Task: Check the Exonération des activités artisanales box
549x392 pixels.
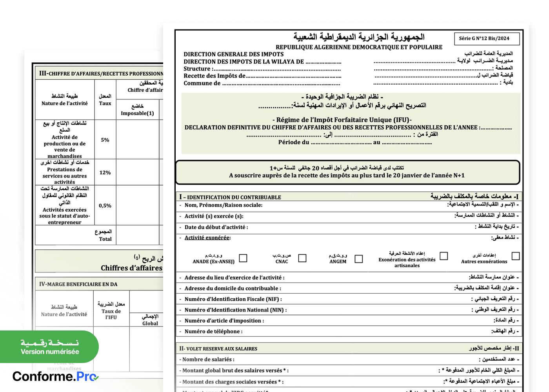Action: [444, 256]
